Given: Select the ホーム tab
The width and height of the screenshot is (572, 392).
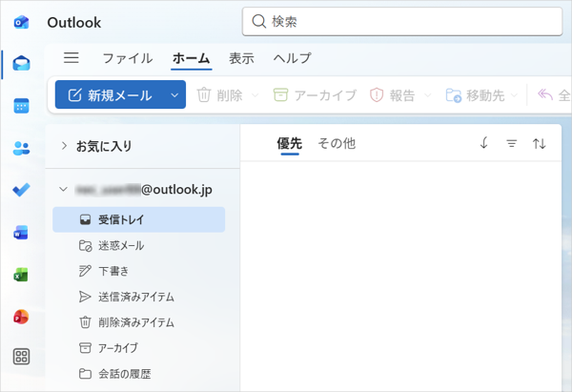Looking at the screenshot, I should [192, 58].
